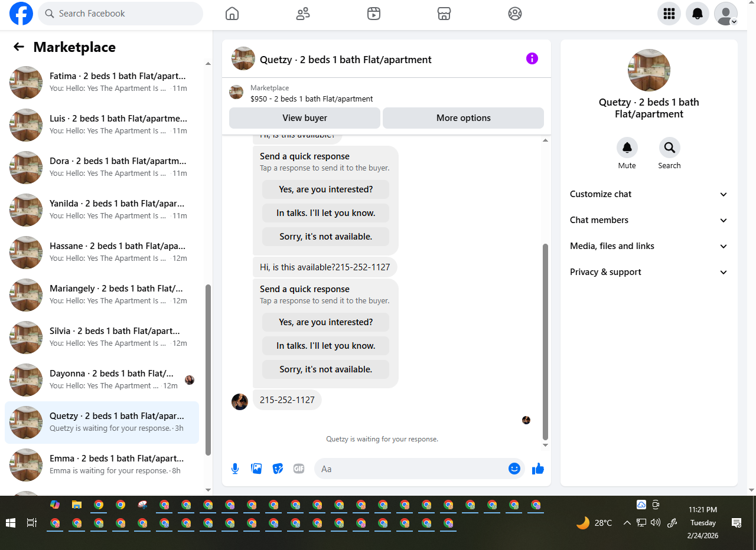This screenshot has height=550, width=756.
Task: Click into the Search Facebook field
Action: pos(120,14)
